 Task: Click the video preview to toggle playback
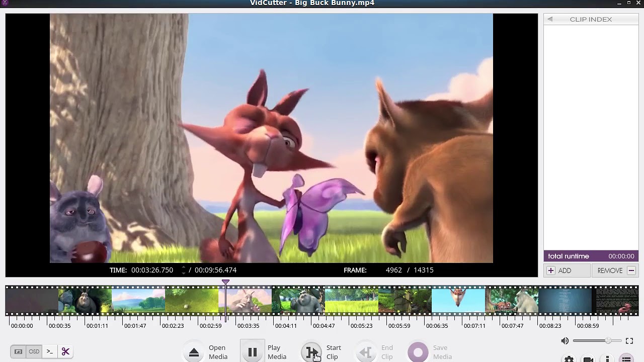pyautogui.click(x=271, y=138)
